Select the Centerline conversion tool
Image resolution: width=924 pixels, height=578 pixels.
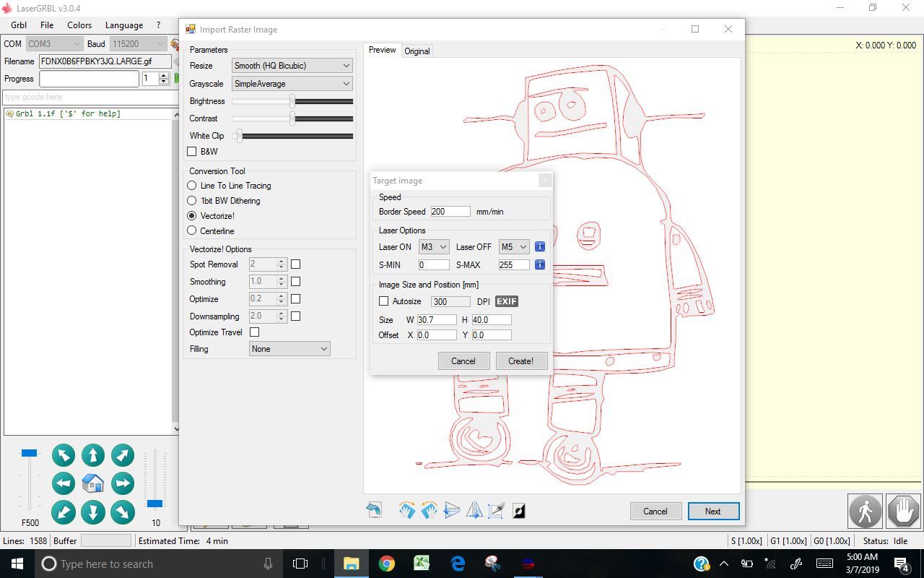coord(192,230)
